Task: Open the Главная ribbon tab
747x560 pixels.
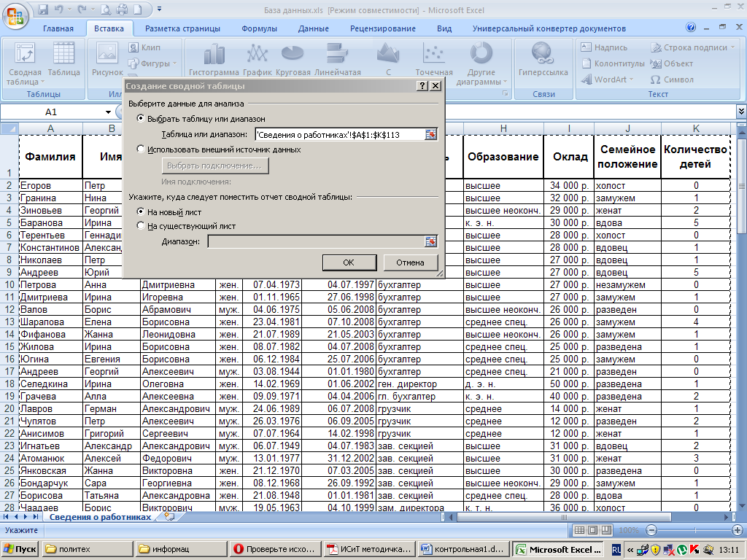Action: point(58,28)
